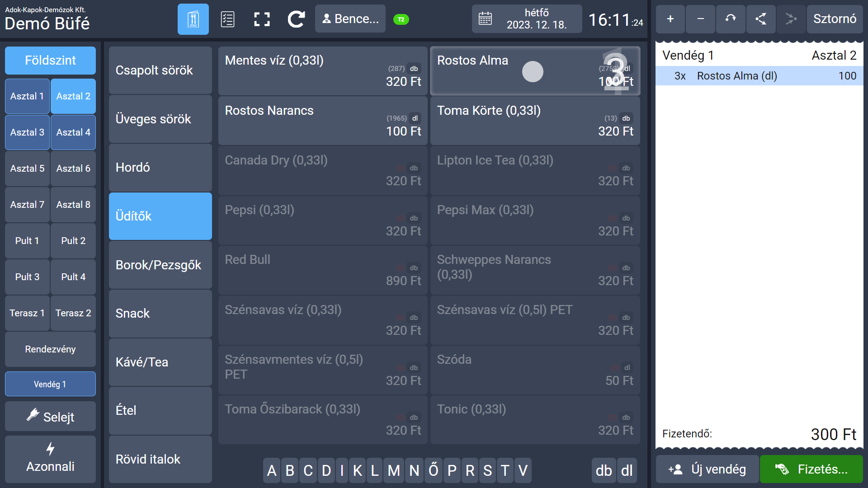The image size is (868, 488).
Task: Filter products by letter Ő
Action: tap(434, 470)
